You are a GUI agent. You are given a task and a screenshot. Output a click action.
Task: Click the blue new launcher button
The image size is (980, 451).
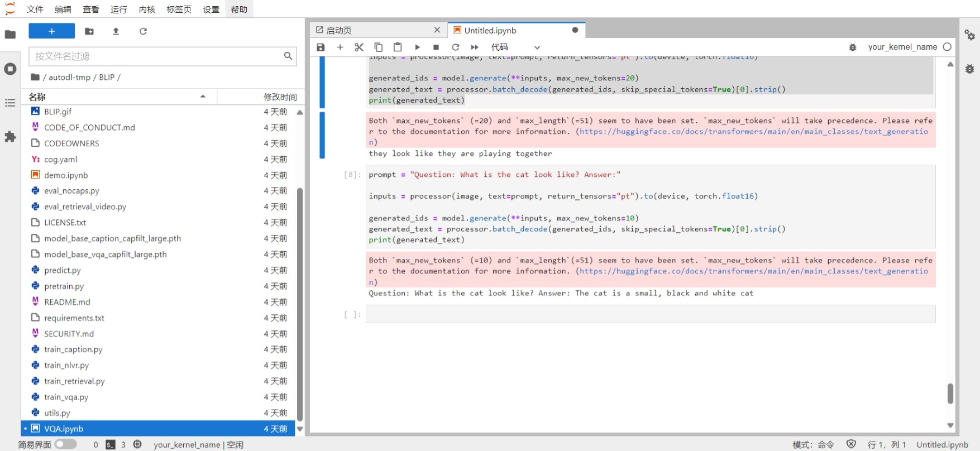click(51, 31)
